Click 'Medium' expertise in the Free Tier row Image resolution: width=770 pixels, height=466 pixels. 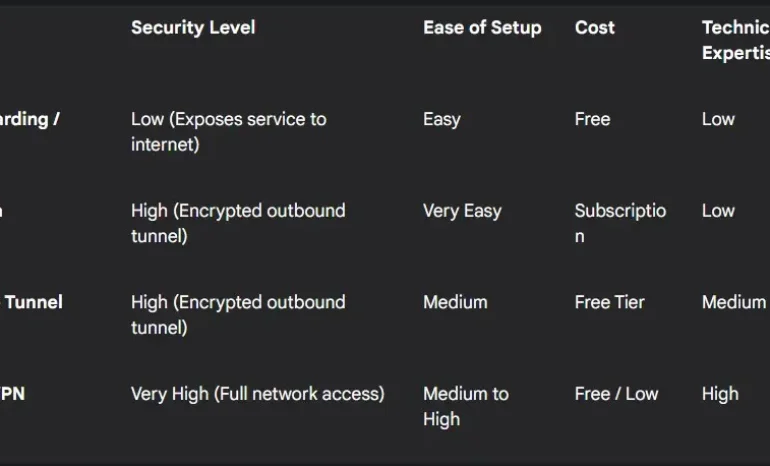click(734, 302)
